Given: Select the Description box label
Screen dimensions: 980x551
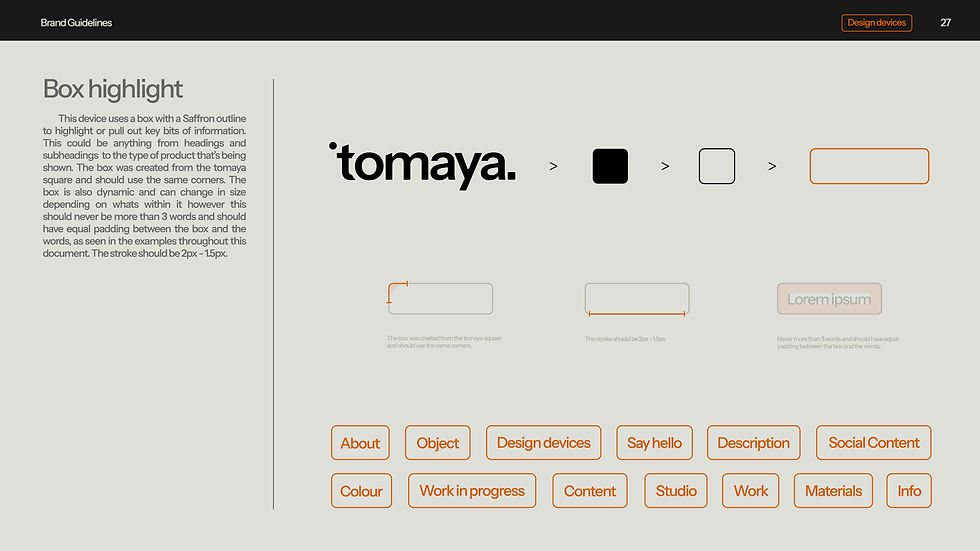Looking at the screenshot, I should click(x=753, y=443).
